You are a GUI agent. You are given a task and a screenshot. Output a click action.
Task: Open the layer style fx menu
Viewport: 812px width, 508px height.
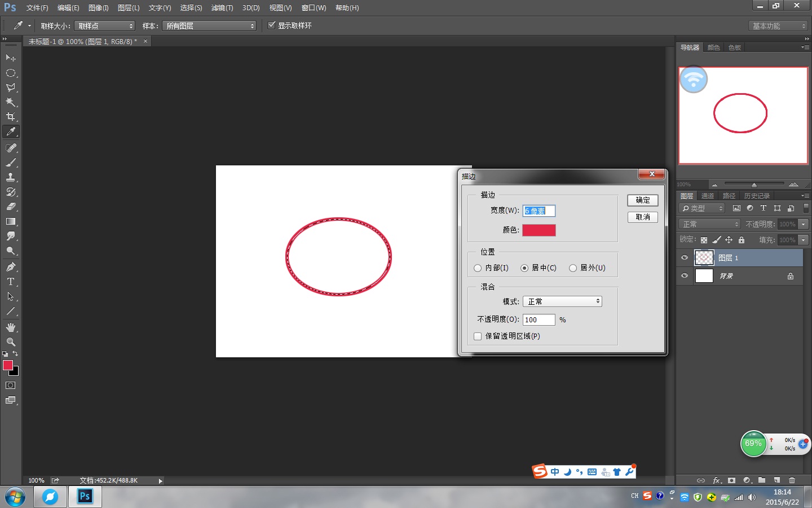pyautogui.click(x=717, y=480)
